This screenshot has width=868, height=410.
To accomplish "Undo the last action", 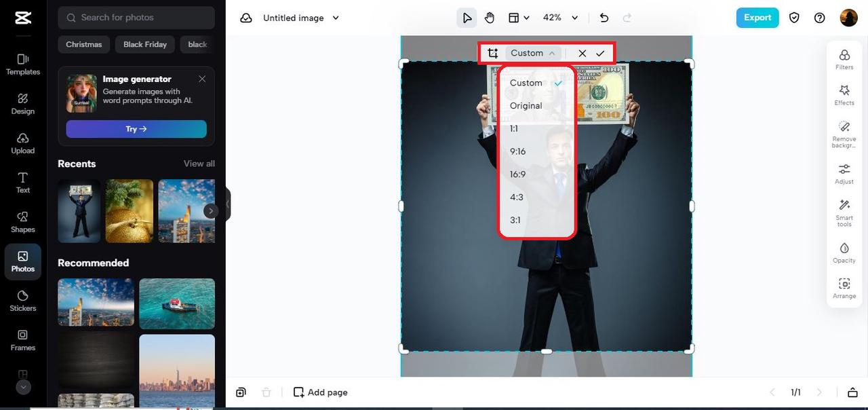I will pos(604,18).
